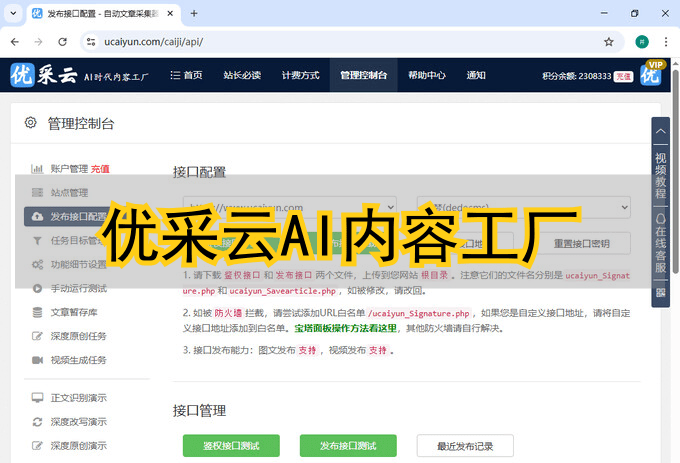Click the QR code icon in side panel
The height and width of the screenshot is (463, 680).
coord(660,293)
